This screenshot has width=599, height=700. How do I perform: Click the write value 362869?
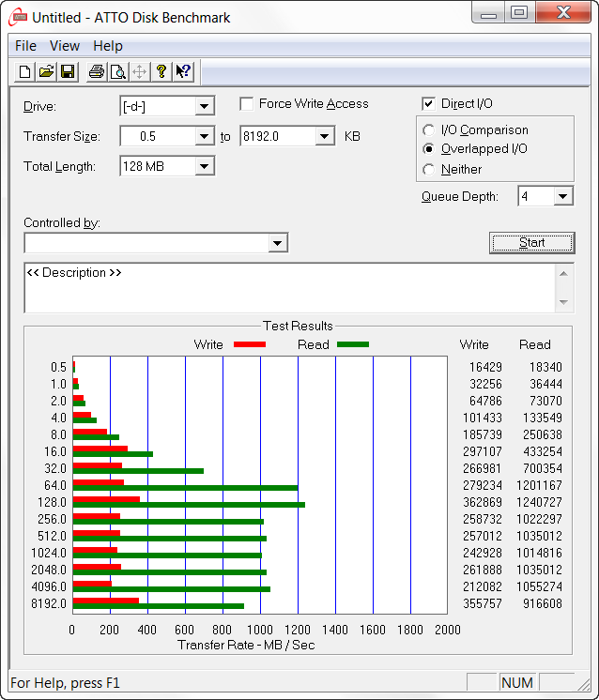point(483,502)
